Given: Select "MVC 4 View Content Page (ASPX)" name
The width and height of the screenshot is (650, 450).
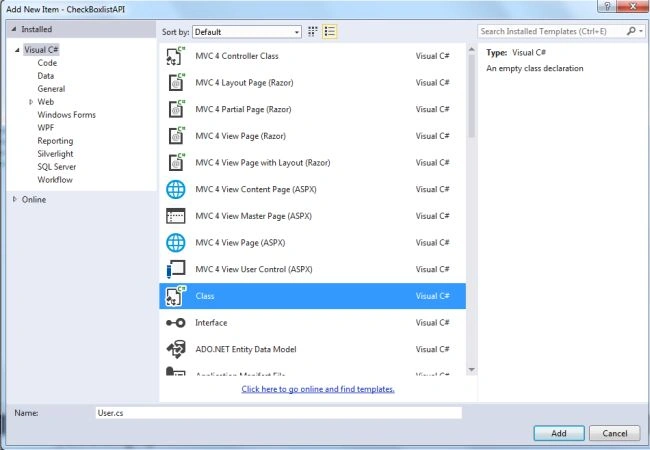Looking at the screenshot, I should (x=256, y=189).
